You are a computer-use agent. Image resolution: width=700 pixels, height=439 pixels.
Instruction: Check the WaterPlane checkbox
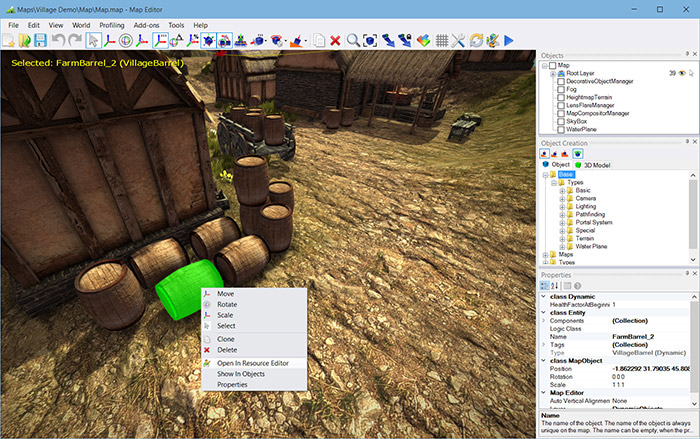pos(561,130)
